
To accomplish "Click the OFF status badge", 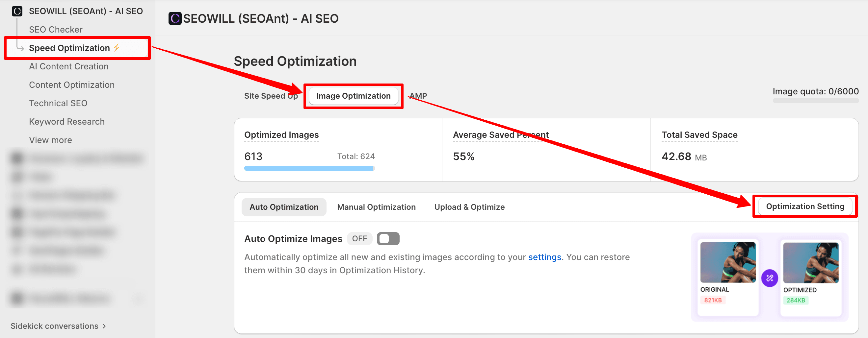I will [359, 239].
